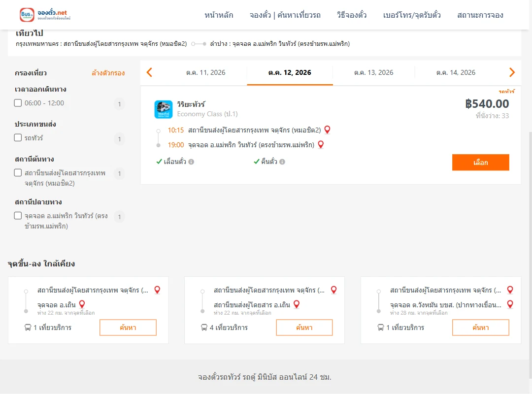532x394 pixels.
Task: Click map pin beside จุดจอด ต.วังหมัน
Action: click(510, 304)
